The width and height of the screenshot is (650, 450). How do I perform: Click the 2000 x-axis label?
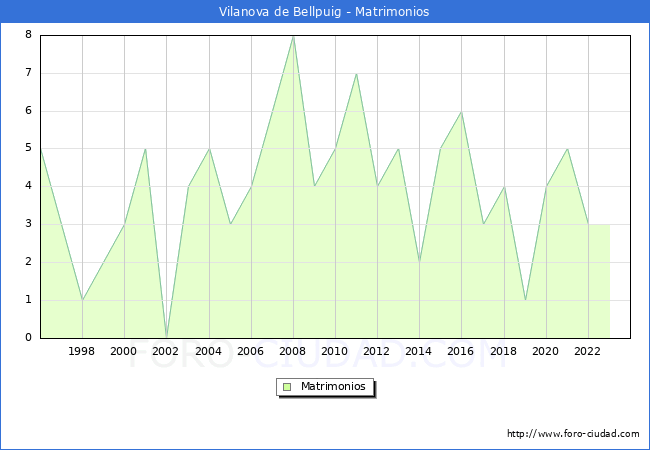click(124, 351)
